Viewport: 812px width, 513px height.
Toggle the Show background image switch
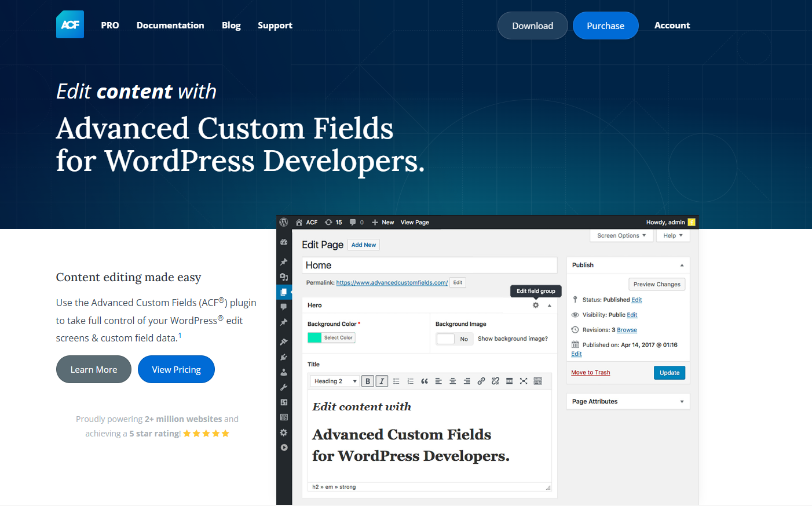click(455, 339)
